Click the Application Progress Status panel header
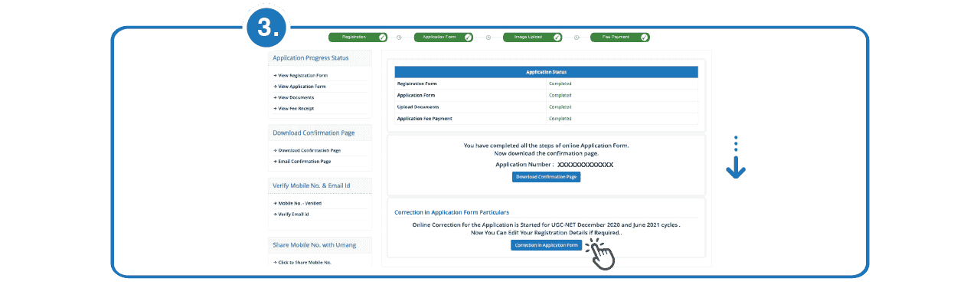This screenshot has height=285, width=980. point(320,58)
